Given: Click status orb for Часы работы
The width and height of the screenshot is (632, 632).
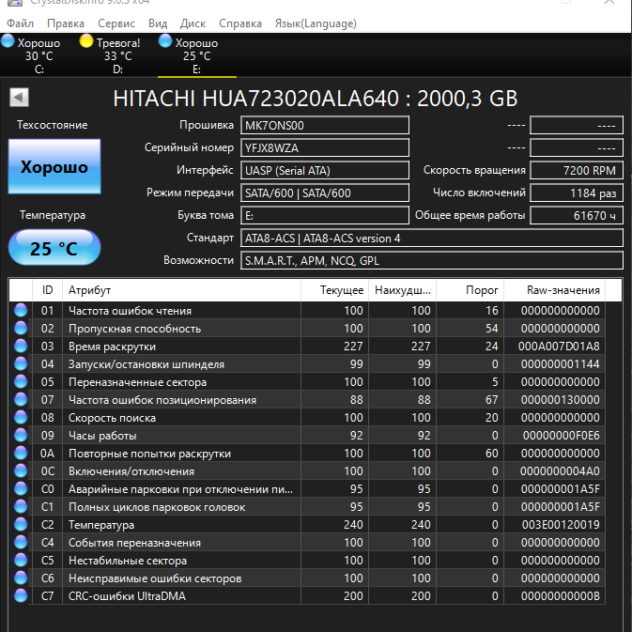Looking at the screenshot, I should click(21, 435).
